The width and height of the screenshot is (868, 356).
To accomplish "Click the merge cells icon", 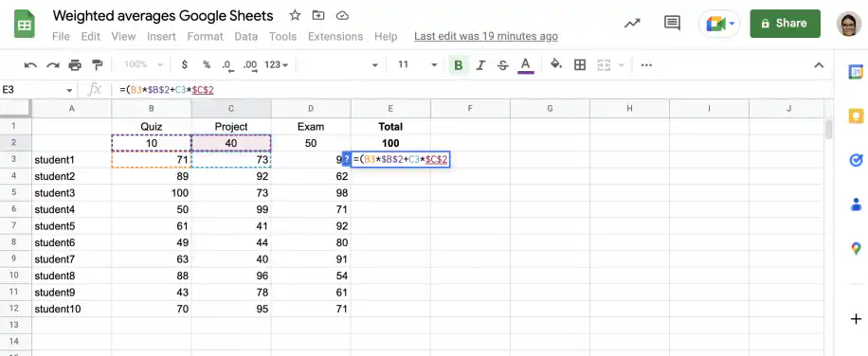I will [x=604, y=65].
